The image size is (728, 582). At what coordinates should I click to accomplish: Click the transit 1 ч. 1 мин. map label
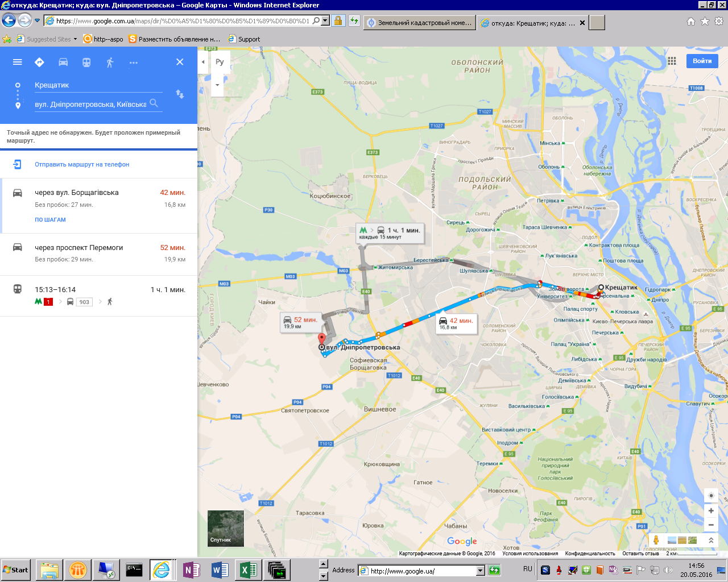pyautogui.click(x=390, y=232)
